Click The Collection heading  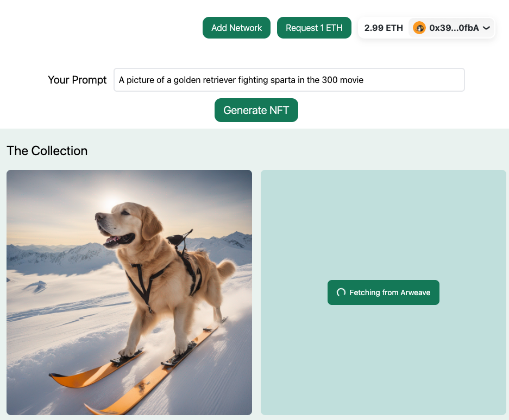(x=47, y=151)
